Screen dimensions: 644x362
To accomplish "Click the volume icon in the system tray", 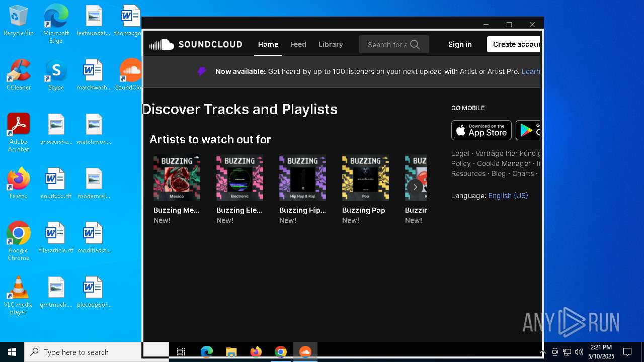I will point(579,352).
